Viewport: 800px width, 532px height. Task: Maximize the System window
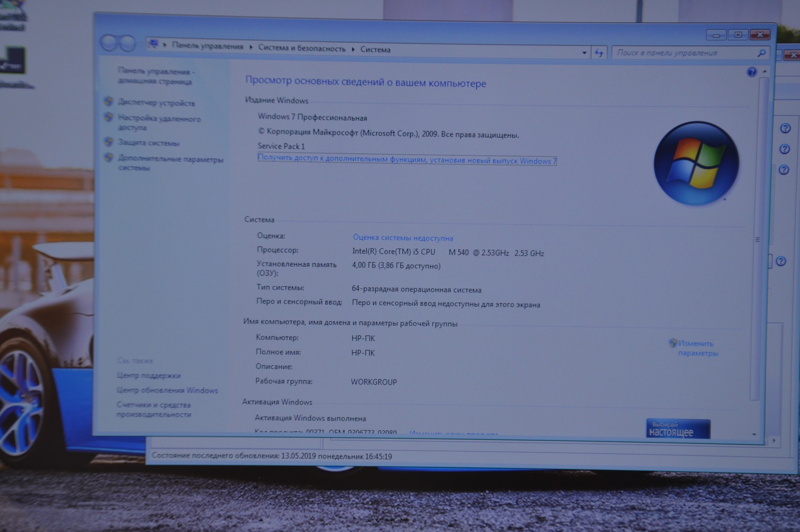[738, 34]
